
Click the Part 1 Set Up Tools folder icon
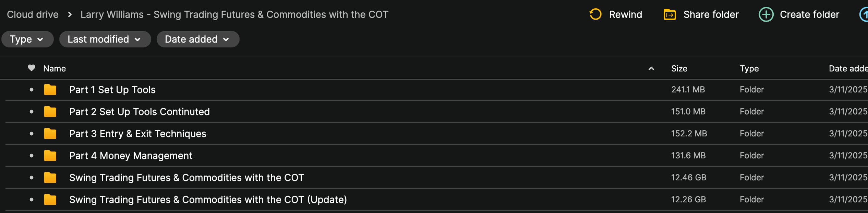[x=50, y=90]
